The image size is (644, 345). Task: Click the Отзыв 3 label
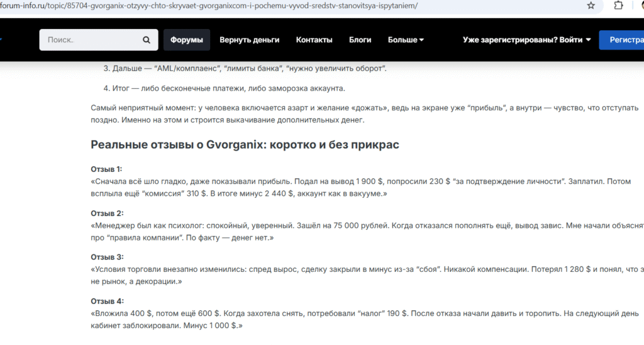coord(107,257)
